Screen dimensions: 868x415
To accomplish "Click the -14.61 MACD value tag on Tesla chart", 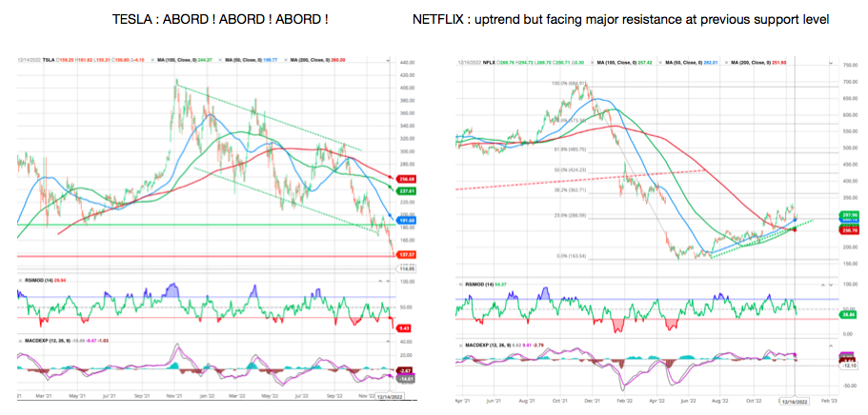I will (406, 377).
